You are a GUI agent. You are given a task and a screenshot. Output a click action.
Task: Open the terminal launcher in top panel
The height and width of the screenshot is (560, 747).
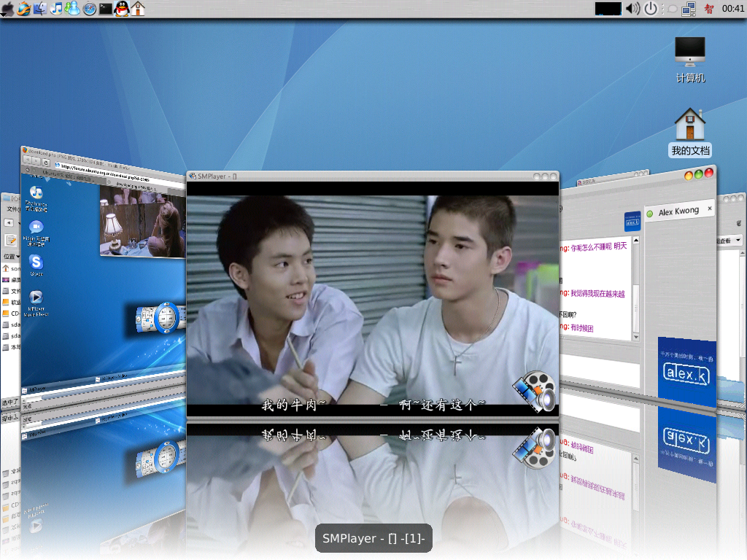pyautogui.click(x=105, y=9)
